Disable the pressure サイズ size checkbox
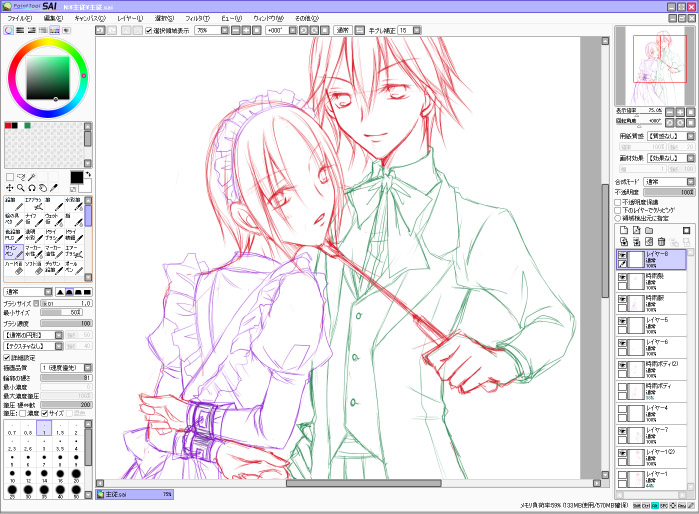This screenshot has width=699, height=514. (45, 413)
